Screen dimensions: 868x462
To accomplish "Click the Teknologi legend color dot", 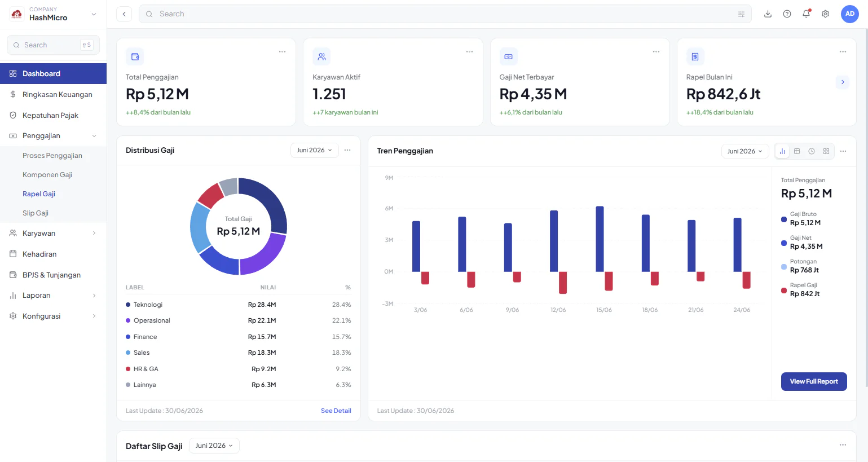I will click(128, 305).
